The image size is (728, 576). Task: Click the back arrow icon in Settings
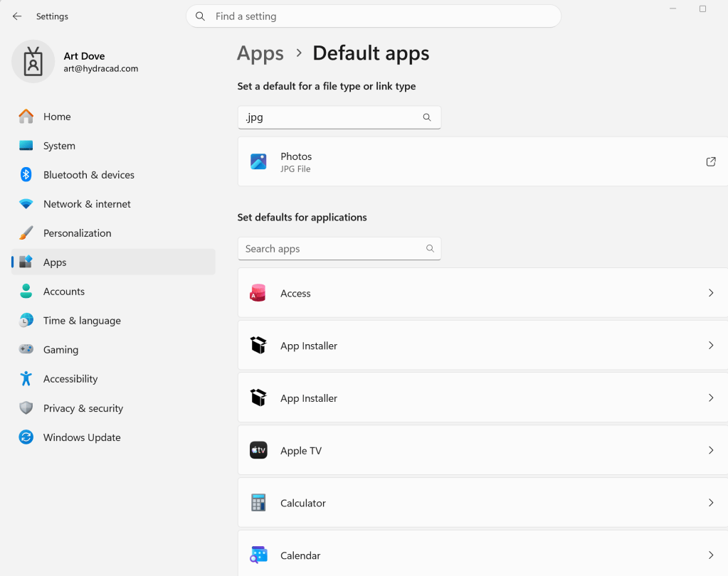tap(17, 16)
